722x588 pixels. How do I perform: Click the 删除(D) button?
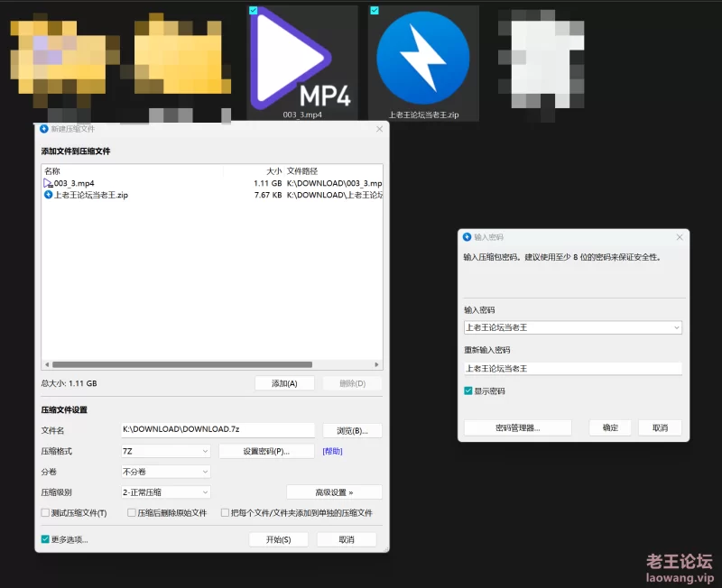pyautogui.click(x=352, y=383)
